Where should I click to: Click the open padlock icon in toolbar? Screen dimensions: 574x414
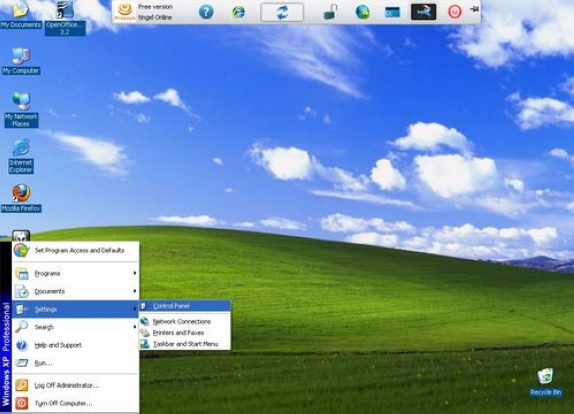pos(330,12)
